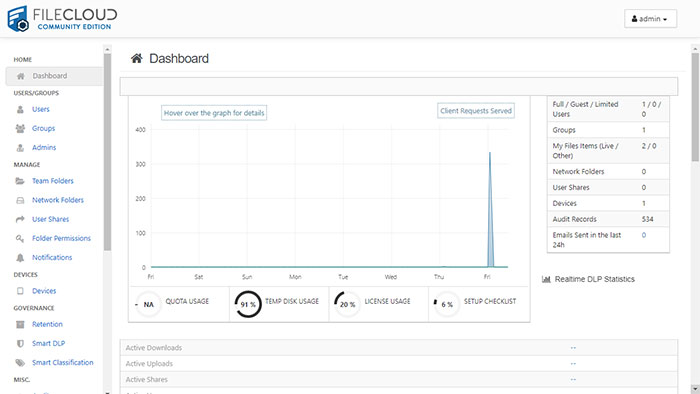
Task: Open the admin user dropdown
Action: tap(650, 19)
